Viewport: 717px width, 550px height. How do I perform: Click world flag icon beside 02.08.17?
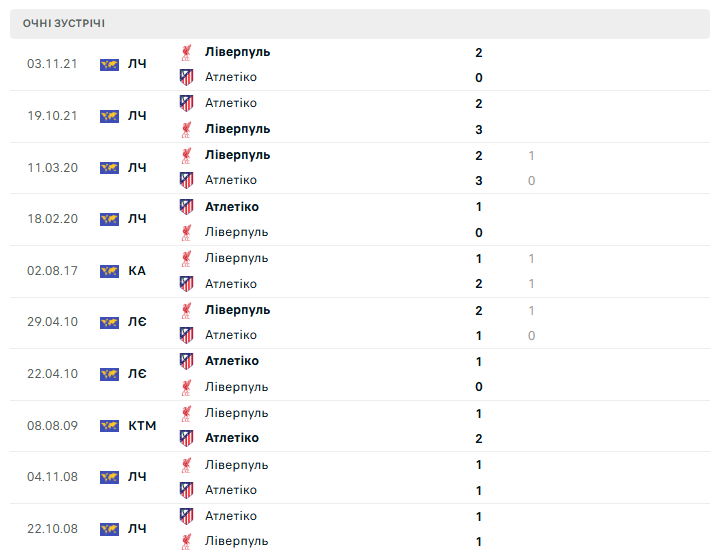(109, 271)
